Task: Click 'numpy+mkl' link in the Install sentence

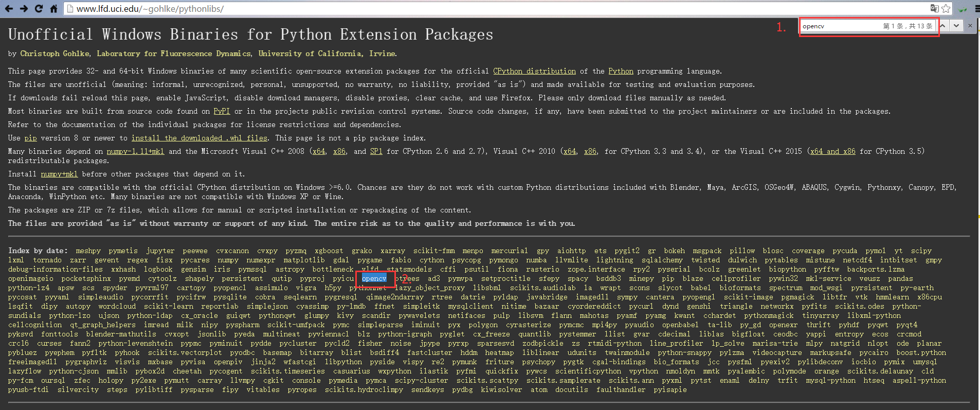Action: click(x=59, y=174)
